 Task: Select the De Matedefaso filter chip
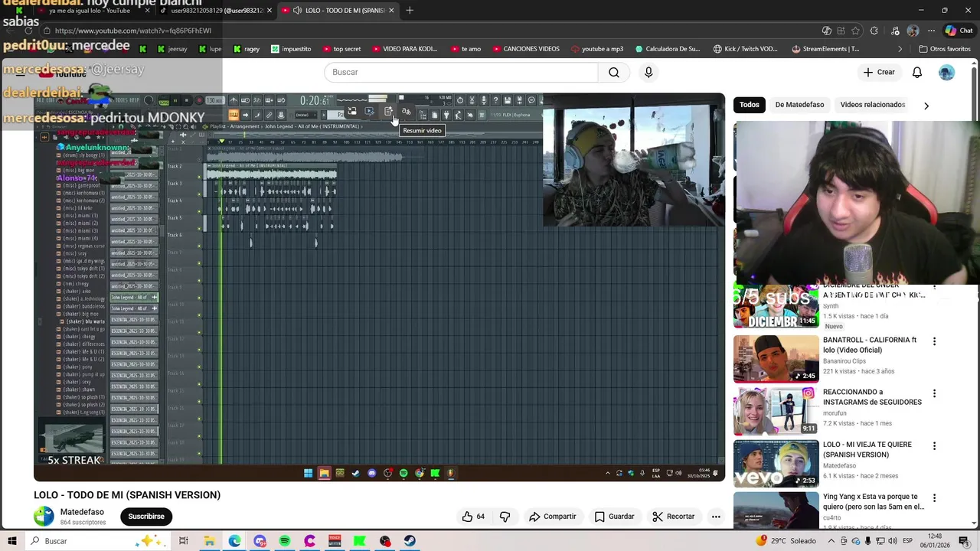(x=799, y=105)
